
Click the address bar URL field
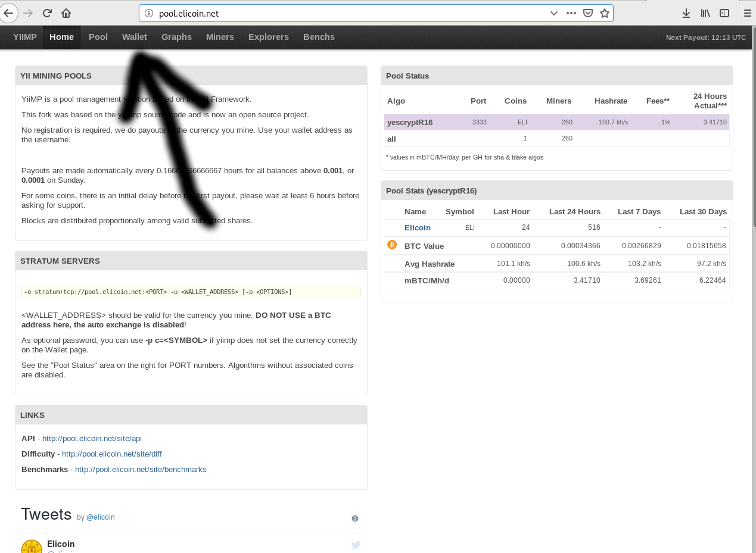pos(346,13)
